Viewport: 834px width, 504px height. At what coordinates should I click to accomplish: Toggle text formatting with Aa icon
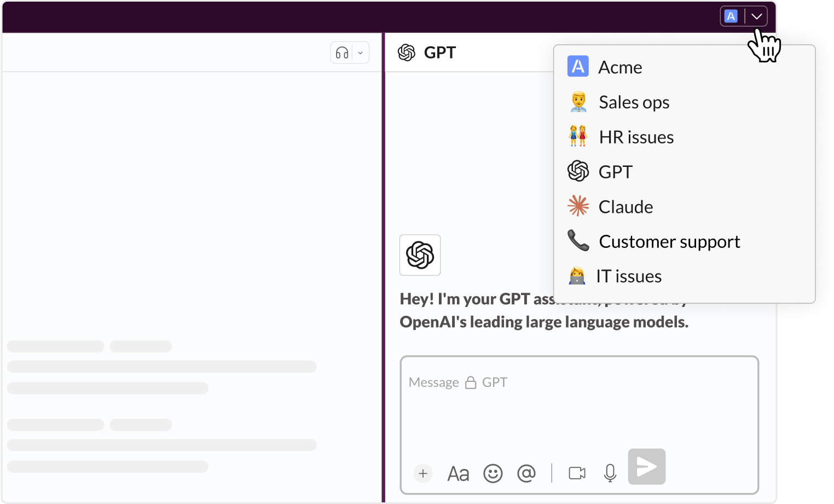pos(458,473)
